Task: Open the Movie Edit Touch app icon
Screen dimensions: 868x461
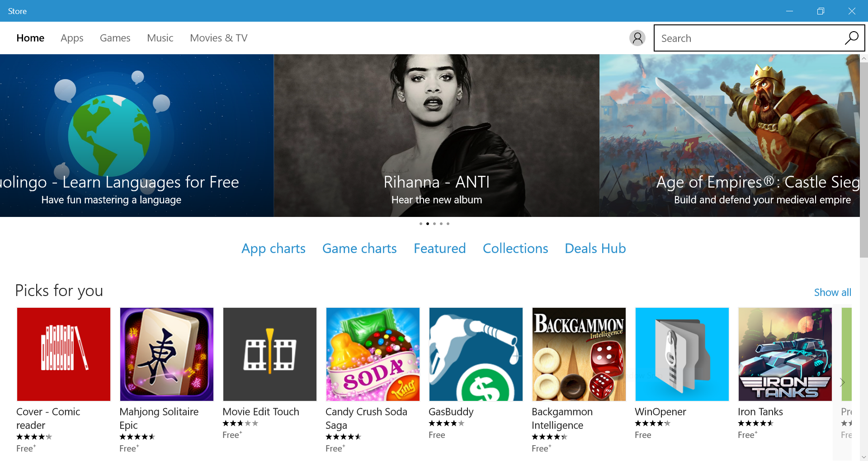Action: [x=270, y=354]
